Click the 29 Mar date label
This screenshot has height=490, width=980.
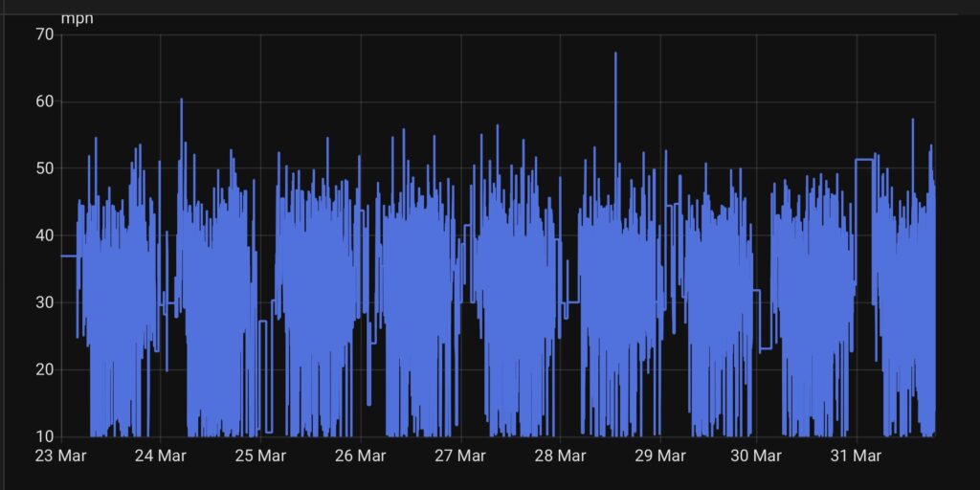pyautogui.click(x=660, y=456)
